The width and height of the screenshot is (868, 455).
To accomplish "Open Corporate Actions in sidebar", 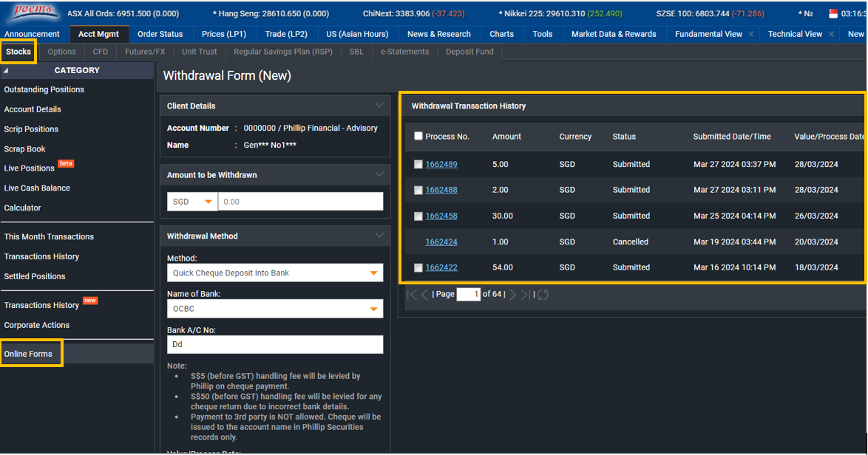I will (37, 325).
